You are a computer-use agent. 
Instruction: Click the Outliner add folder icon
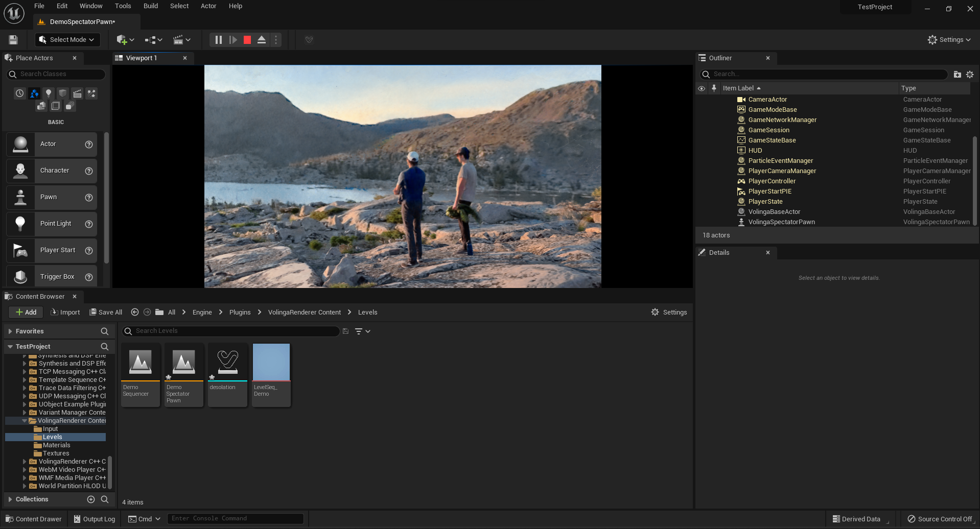(x=957, y=75)
